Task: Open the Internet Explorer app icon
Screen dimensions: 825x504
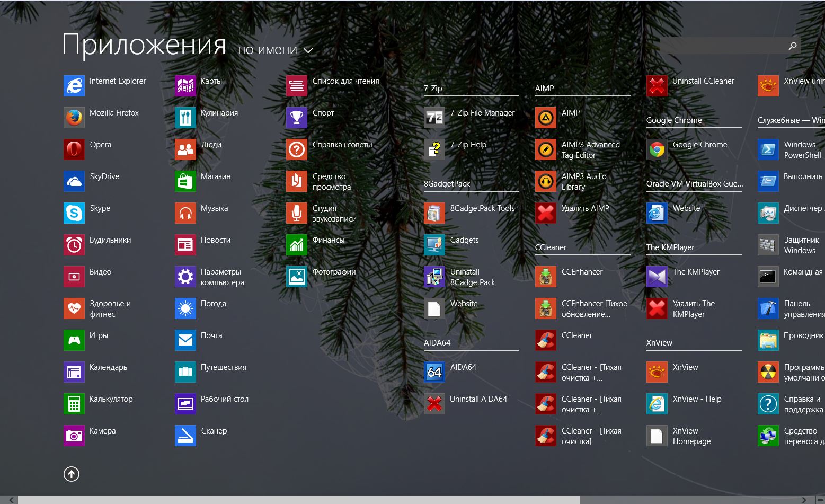Action: click(x=74, y=86)
